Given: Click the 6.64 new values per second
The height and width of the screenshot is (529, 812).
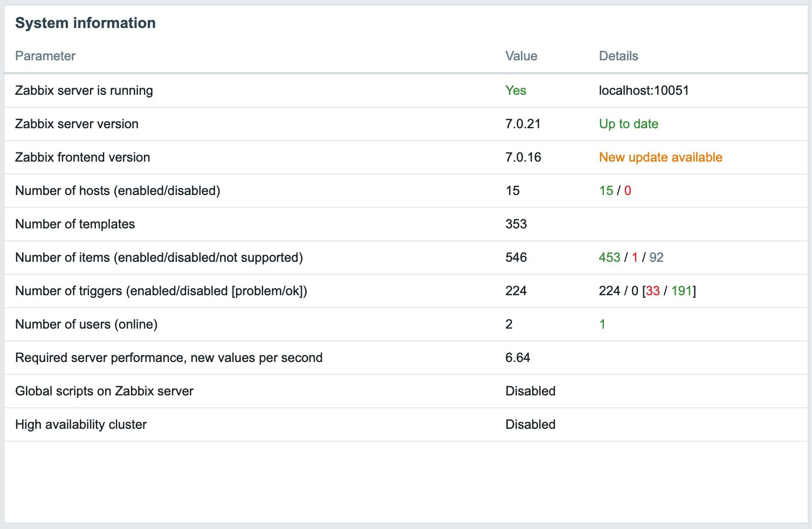Looking at the screenshot, I should point(518,358).
